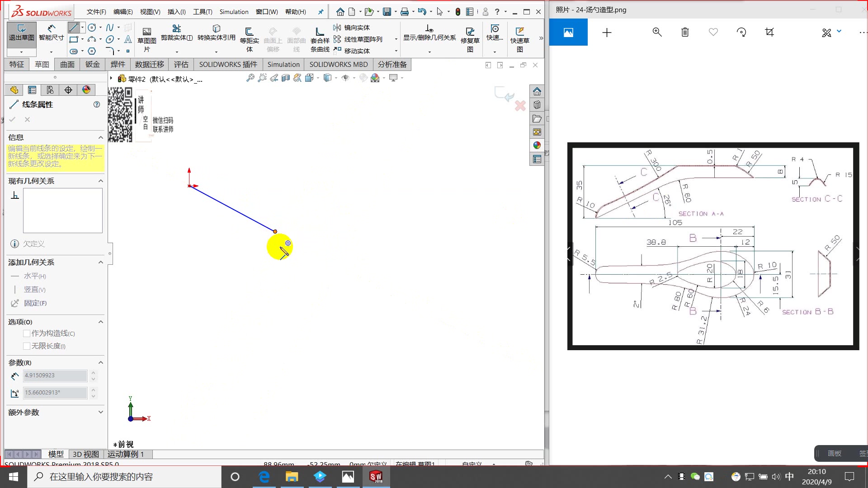Select the Smart Dimension (智能尺寸) tool
868x488 pixels.
[51, 32]
